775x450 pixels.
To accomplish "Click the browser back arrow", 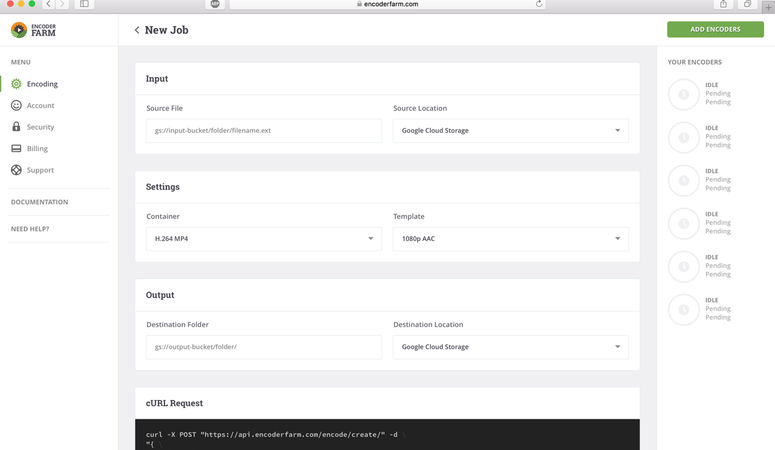I will pos(48,4).
